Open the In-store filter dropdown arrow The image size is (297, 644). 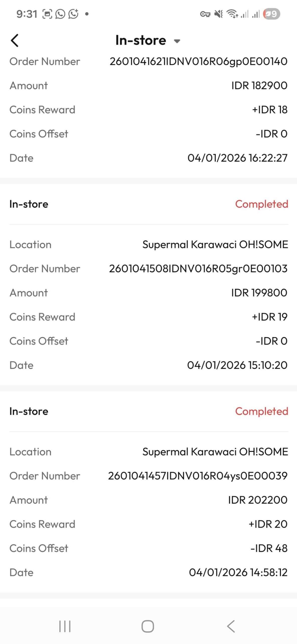coord(177,41)
